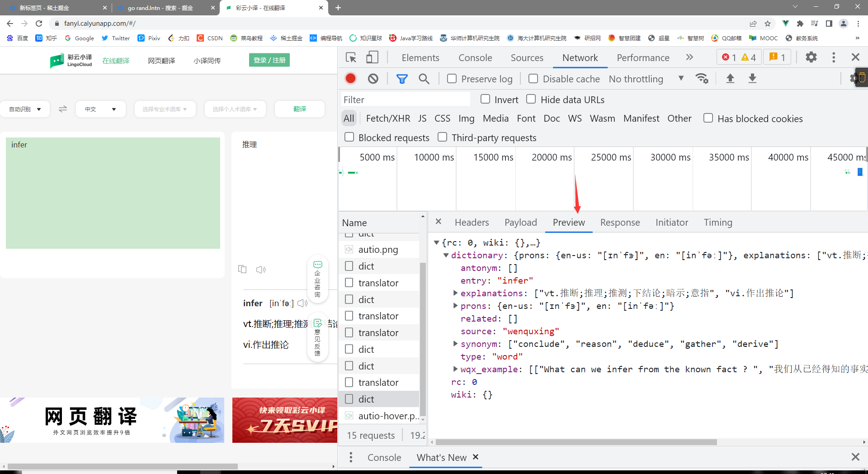Click the 翻译 translate button

[300, 109]
